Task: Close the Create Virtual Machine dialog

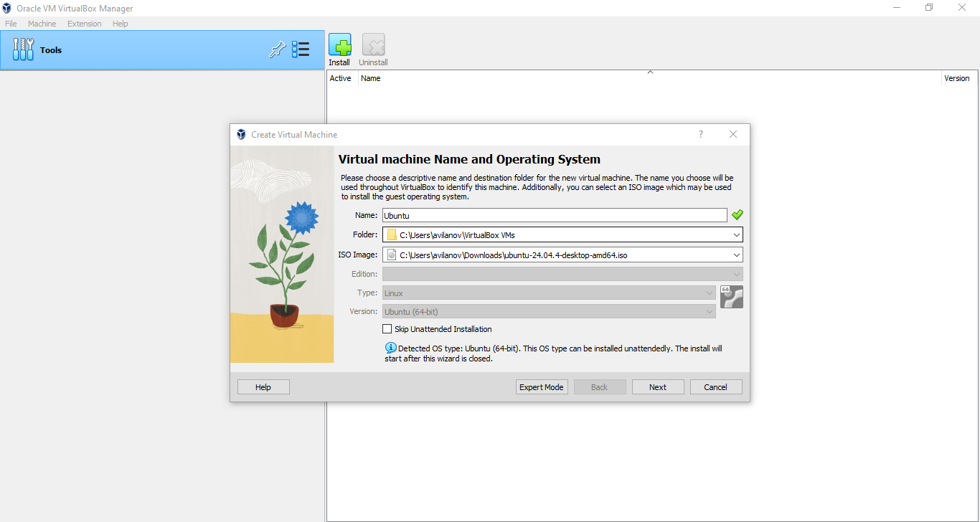Action: click(732, 134)
